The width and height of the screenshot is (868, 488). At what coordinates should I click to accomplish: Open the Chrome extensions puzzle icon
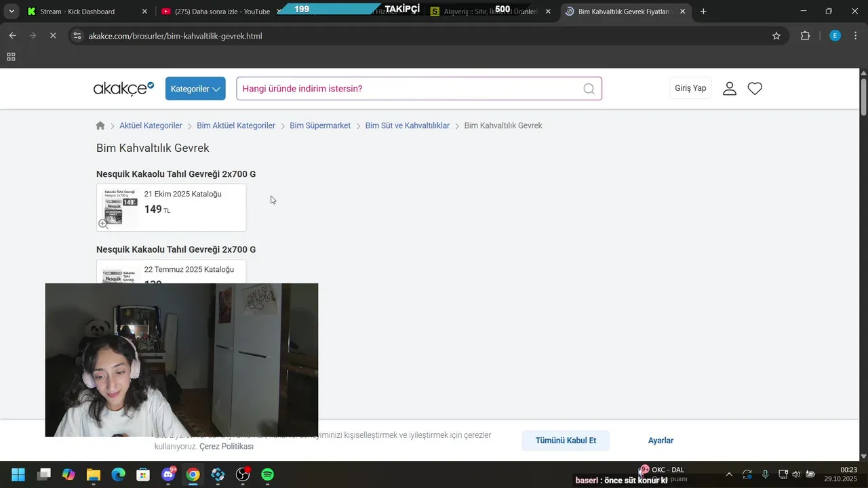tap(806, 36)
